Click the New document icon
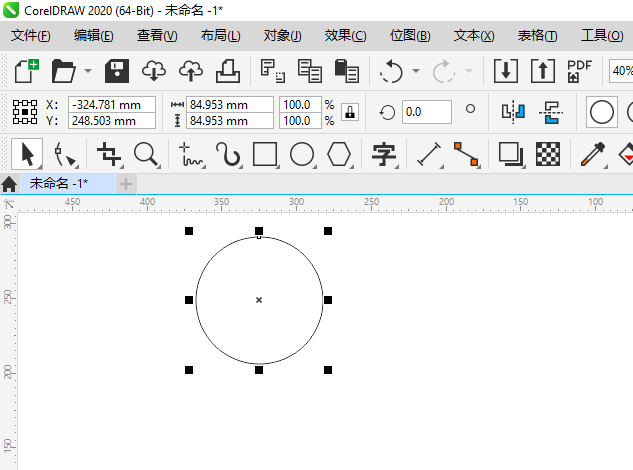This screenshot has height=470, width=633. (27, 71)
